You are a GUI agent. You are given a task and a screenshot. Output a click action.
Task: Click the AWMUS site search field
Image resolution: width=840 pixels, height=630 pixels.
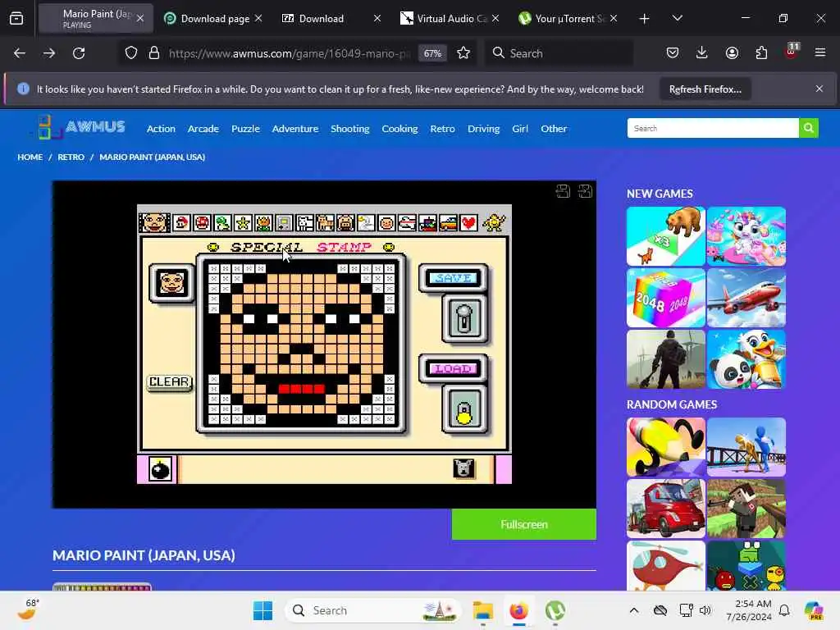coord(713,128)
